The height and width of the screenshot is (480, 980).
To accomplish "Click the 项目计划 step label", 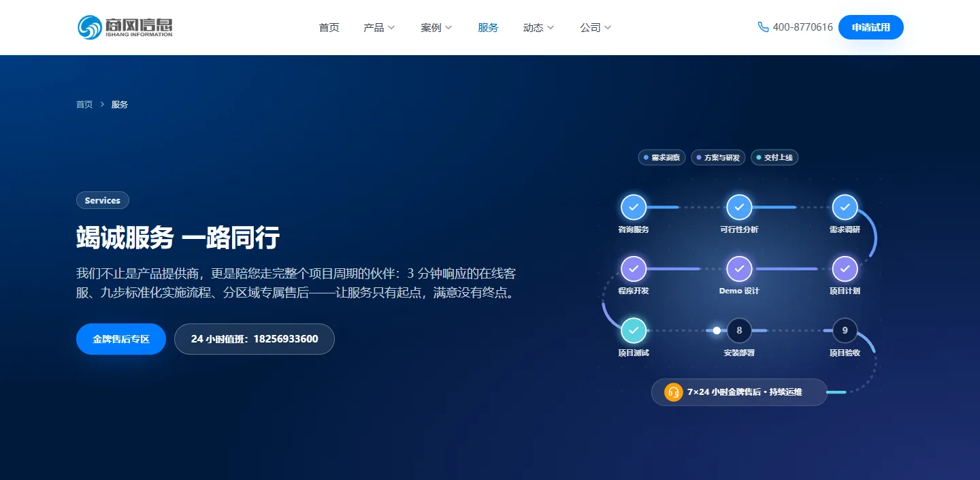I will click(x=845, y=291).
